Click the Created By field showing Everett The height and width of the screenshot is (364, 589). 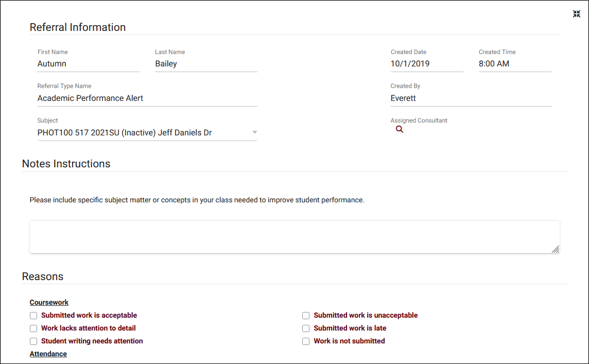471,98
